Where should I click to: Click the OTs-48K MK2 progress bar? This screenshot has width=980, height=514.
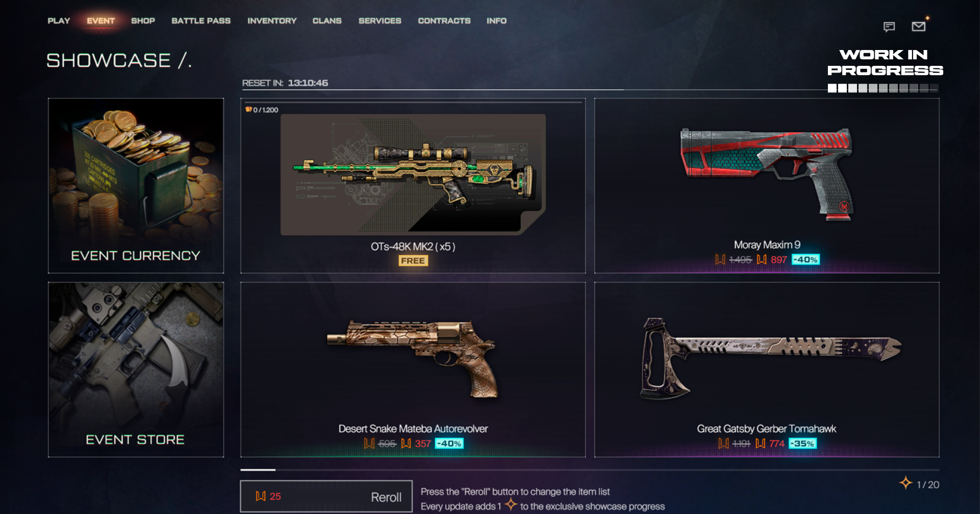[413, 103]
